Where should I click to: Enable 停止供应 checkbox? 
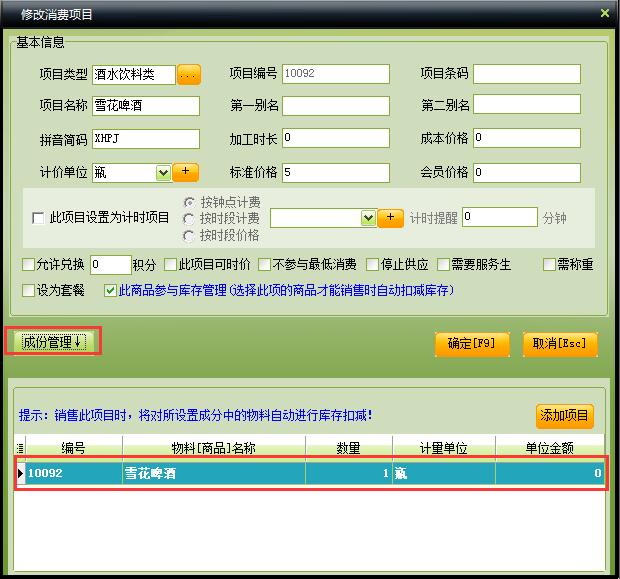click(372, 264)
